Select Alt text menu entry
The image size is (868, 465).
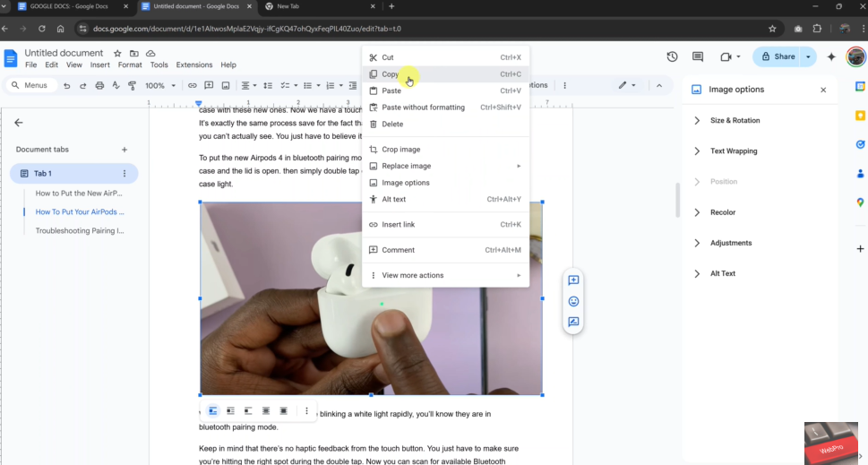click(445, 199)
